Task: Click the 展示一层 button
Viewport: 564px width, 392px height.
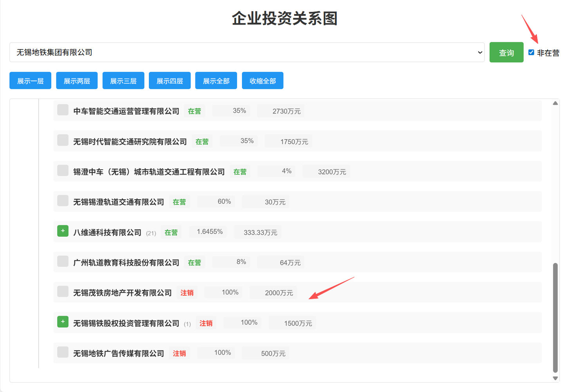Action: pyautogui.click(x=30, y=81)
